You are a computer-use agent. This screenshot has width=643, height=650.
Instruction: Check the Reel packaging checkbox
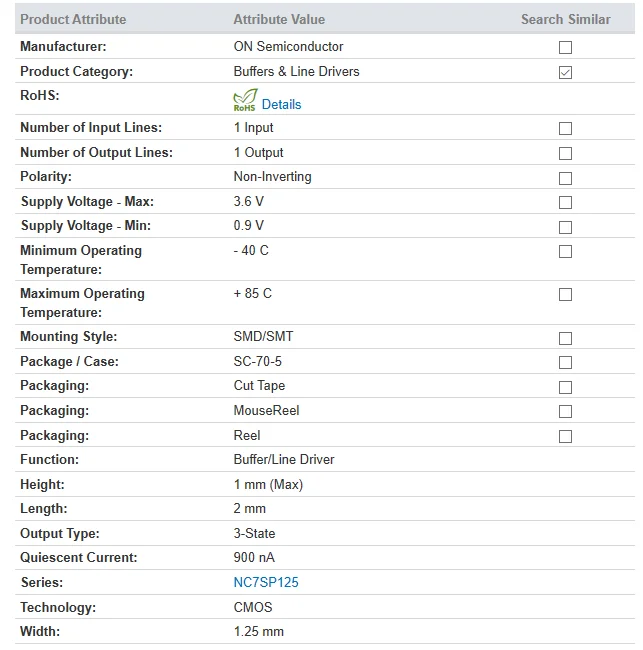click(565, 436)
